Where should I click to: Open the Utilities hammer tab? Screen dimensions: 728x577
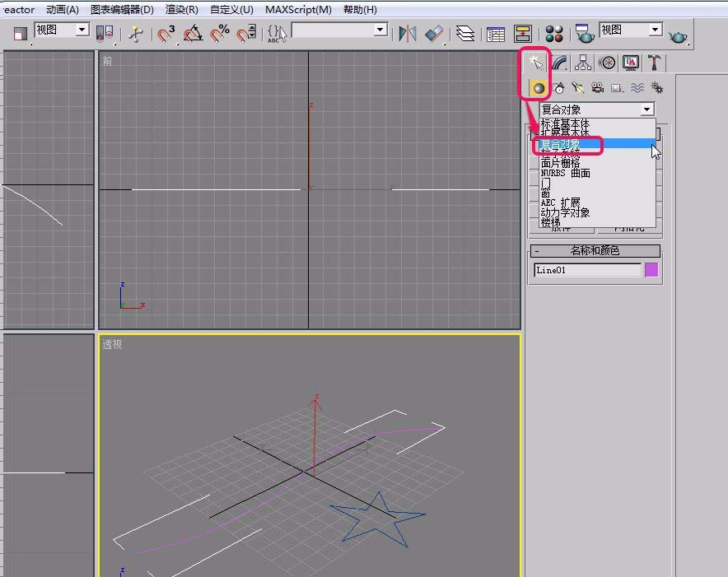click(654, 63)
